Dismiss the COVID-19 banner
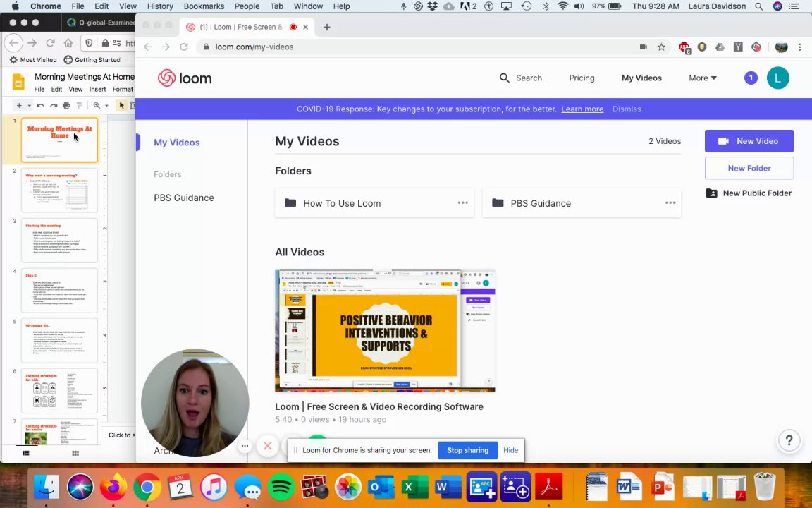 click(x=627, y=109)
